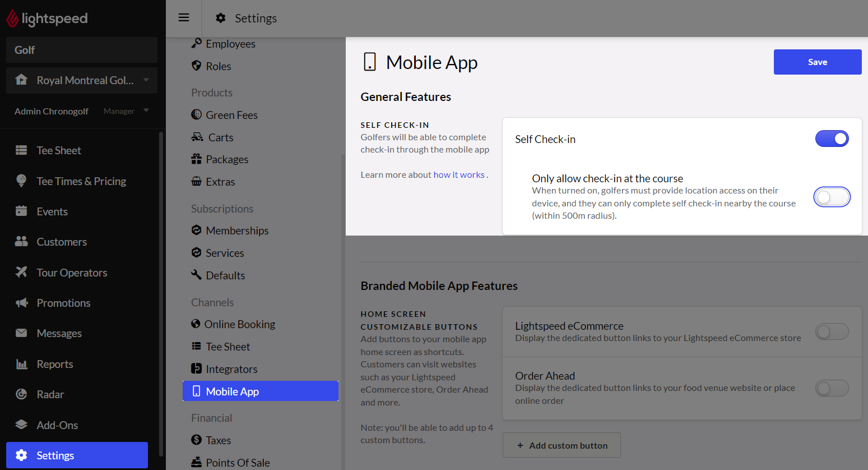
Task: Click the Reports chart icon
Action: pyautogui.click(x=21, y=364)
